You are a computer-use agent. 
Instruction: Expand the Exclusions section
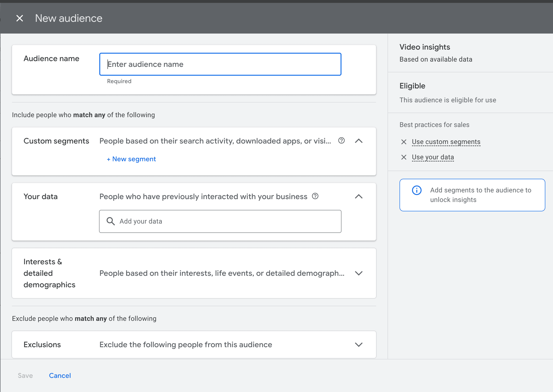click(359, 345)
